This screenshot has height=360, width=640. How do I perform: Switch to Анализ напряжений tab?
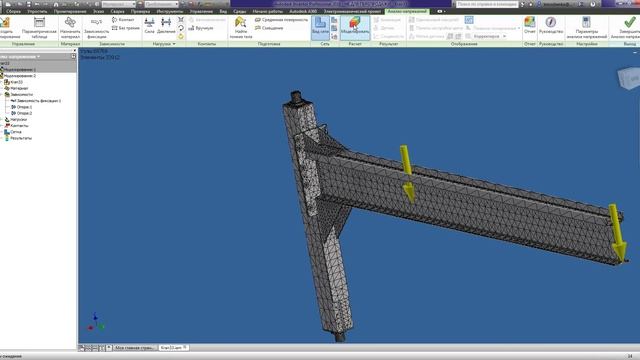click(x=407, y=11)
